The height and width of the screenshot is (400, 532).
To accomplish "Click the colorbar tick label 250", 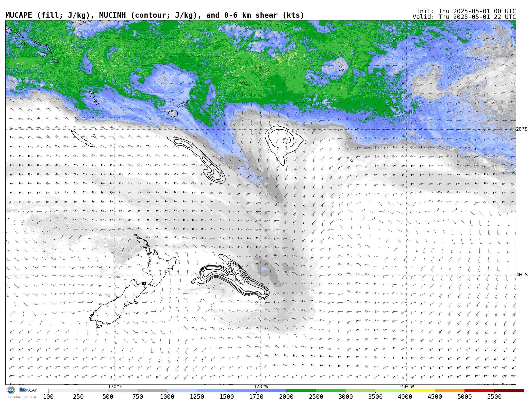I will [x=78, y=397].
